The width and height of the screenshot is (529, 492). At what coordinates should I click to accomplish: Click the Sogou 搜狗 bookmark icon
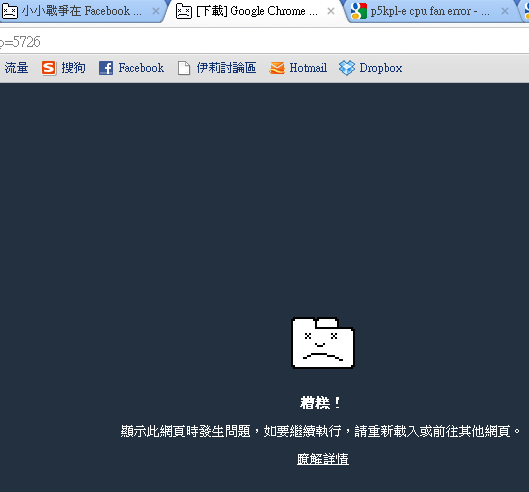click(x=48, y=68)
